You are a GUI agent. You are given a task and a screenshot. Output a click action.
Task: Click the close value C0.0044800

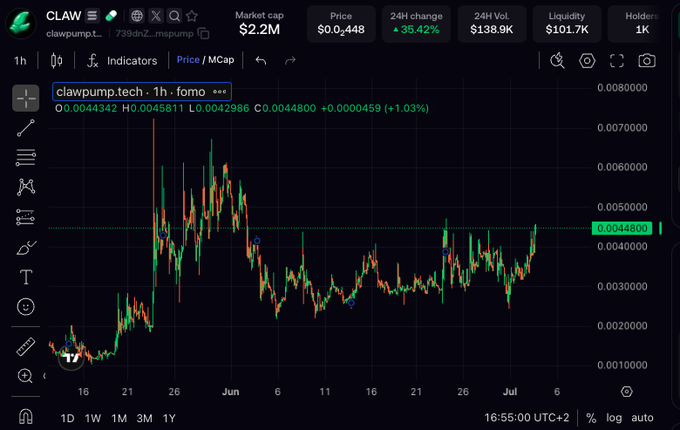[285, 108]
